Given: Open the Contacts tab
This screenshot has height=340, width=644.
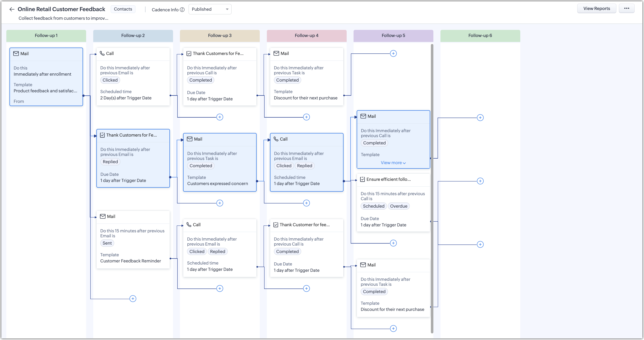Looking at the screenshot, I should (x=123, y=9).
